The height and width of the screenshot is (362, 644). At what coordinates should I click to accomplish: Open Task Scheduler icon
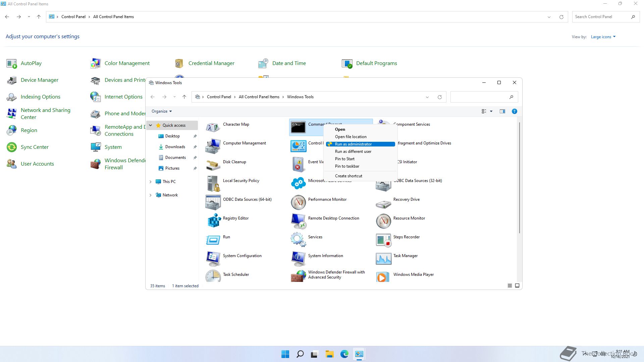click(213, 276)
